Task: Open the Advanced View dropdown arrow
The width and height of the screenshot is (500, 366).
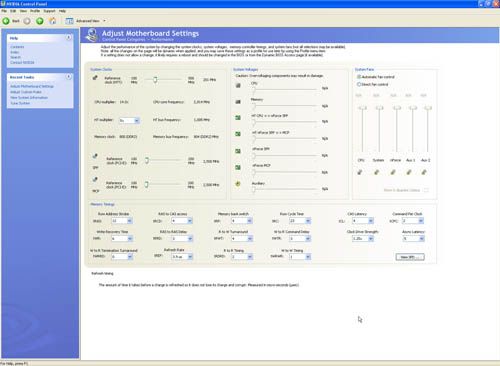Action: [x=104, y=21]
